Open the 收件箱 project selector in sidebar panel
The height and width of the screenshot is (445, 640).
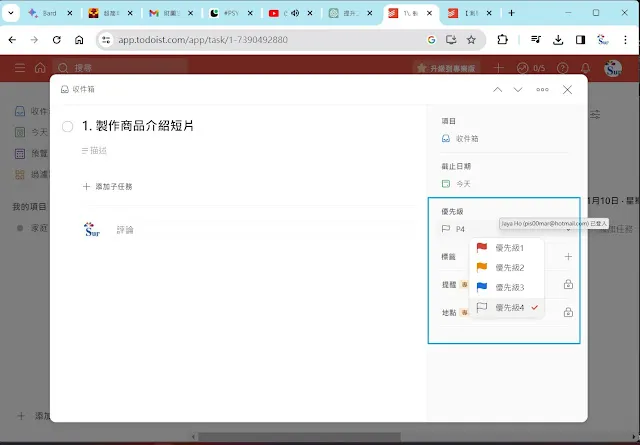coord(460,139)
